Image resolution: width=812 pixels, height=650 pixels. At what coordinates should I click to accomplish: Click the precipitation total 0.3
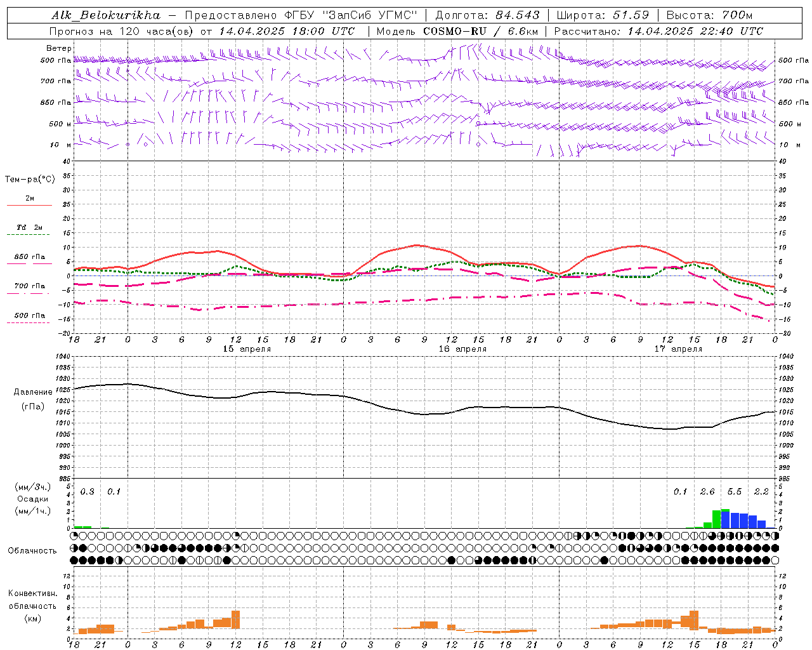pyautogui.click(x=87, y=492)
